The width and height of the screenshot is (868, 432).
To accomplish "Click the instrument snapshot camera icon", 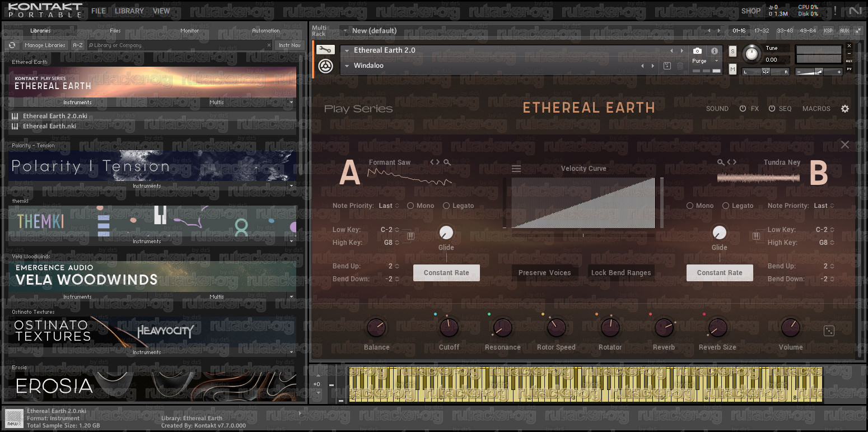I will coord(697,51).
